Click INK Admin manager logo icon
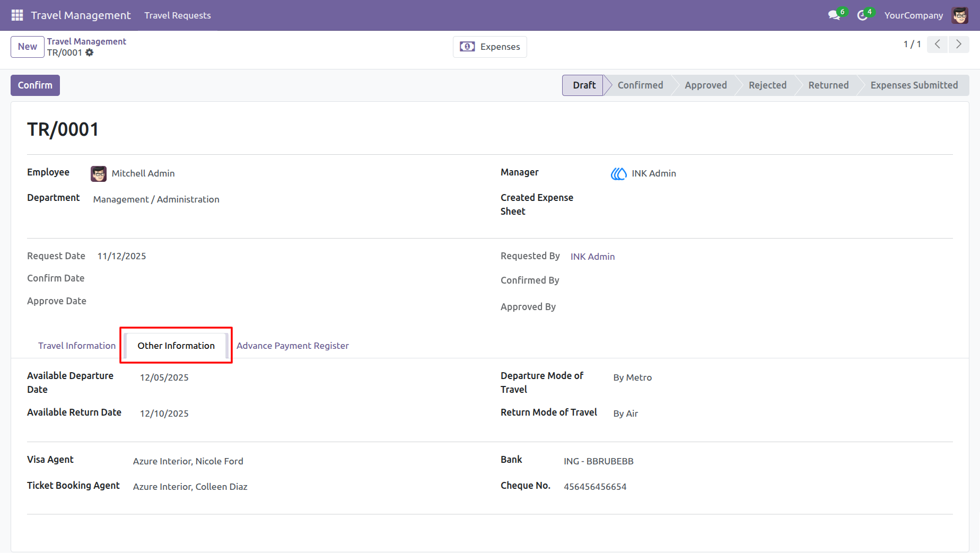Screen dimensions: 980x554 click(618, 174)
